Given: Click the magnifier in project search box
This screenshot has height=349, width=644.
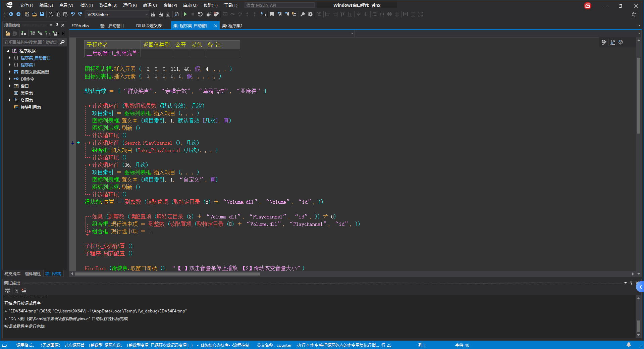Looking at the screenshot, I should pos(62,42).
